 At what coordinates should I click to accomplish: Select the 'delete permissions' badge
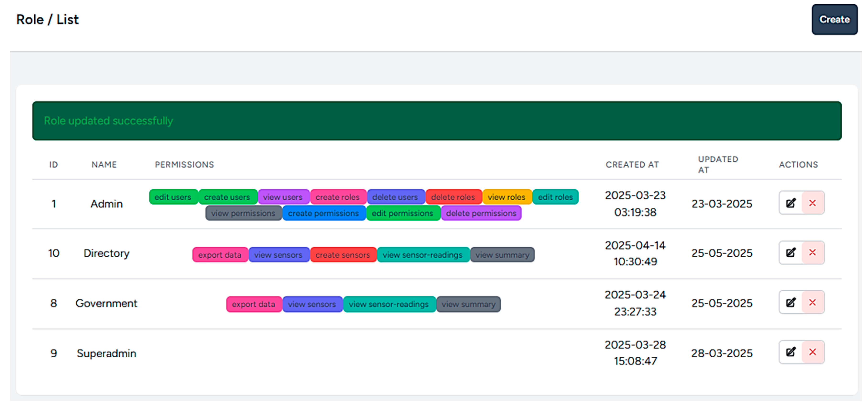point(481,213)
